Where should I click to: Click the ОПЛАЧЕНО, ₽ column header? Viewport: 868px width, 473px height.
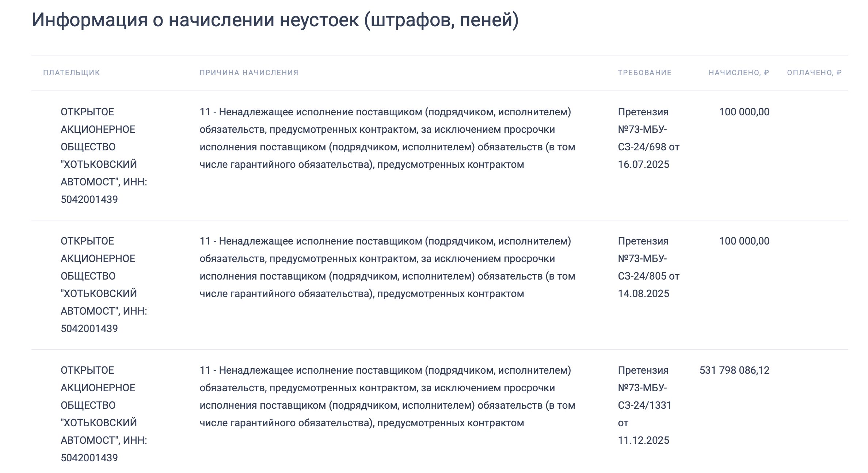tap(814, 73)
